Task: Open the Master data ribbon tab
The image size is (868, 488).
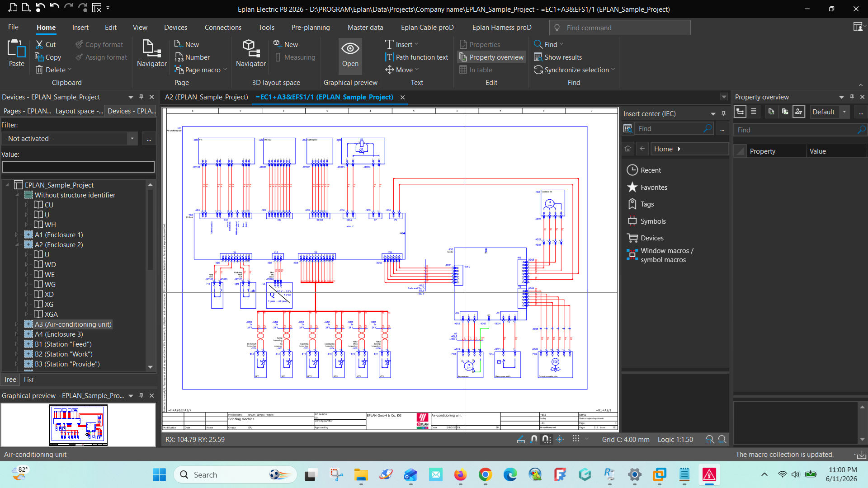Action: coord(365,28)
